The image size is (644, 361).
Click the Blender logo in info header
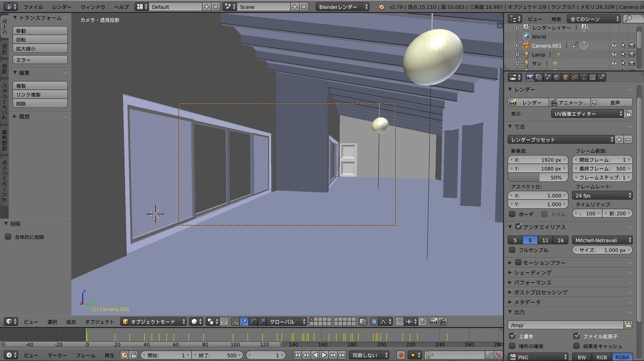coord(381,7)
